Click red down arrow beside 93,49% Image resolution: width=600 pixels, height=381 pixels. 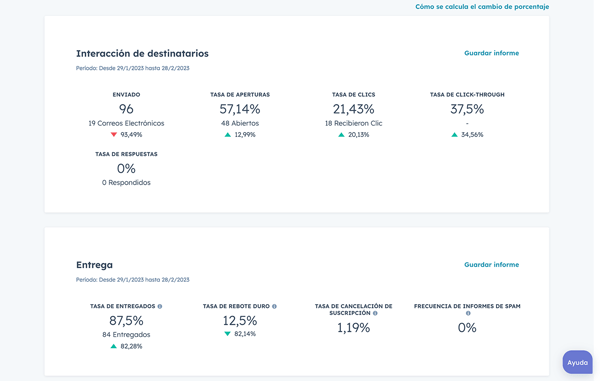(x=114, y=135)
